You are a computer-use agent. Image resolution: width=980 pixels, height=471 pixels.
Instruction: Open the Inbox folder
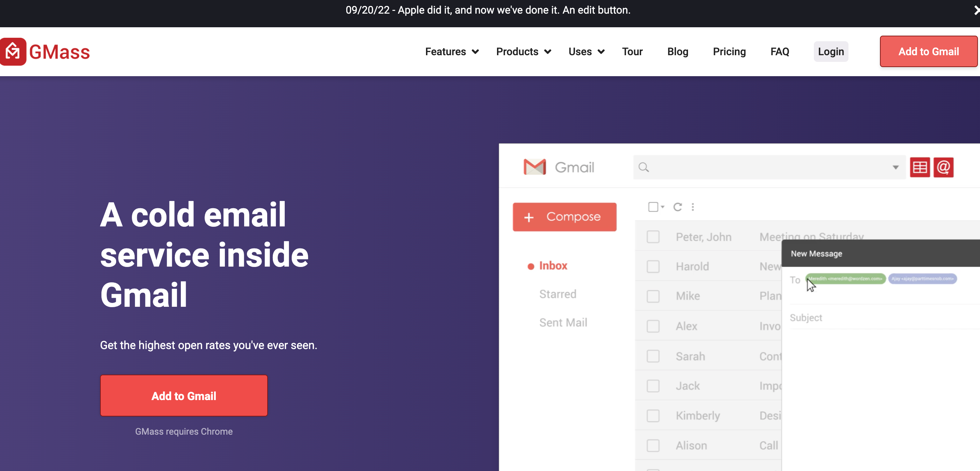tap(553, 266)
